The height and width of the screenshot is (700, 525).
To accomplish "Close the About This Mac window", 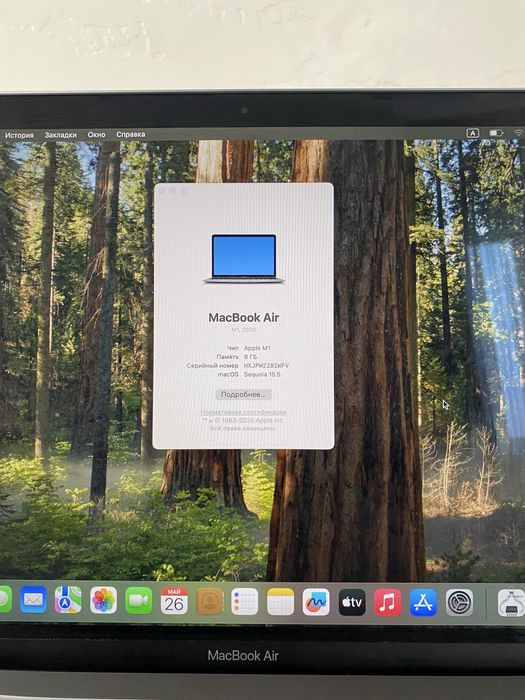I will pos(162,191).
